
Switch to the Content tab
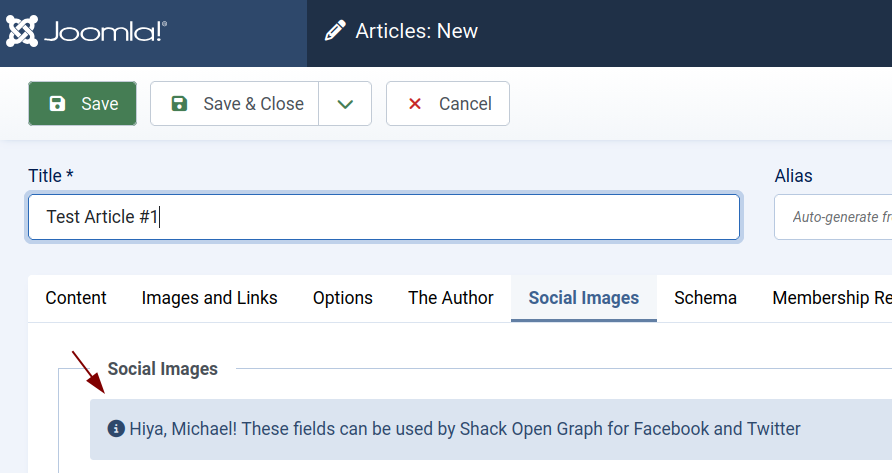[76, 298]
